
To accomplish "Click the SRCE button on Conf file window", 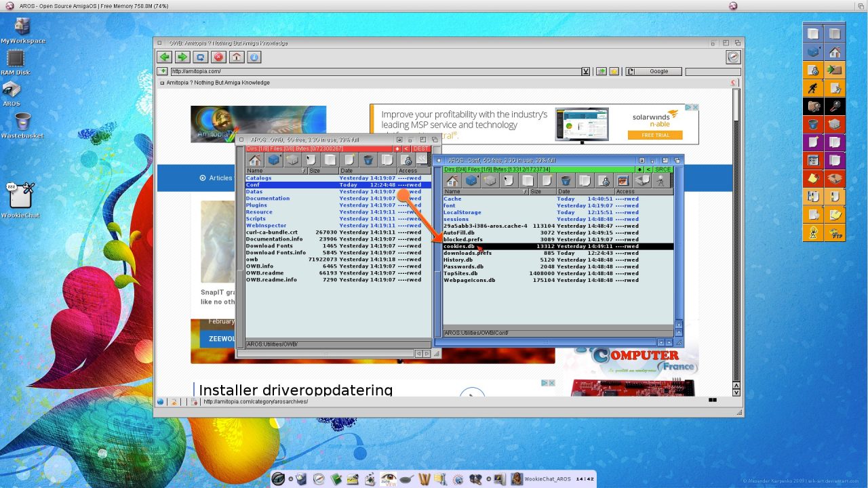I will coord(663,169).
